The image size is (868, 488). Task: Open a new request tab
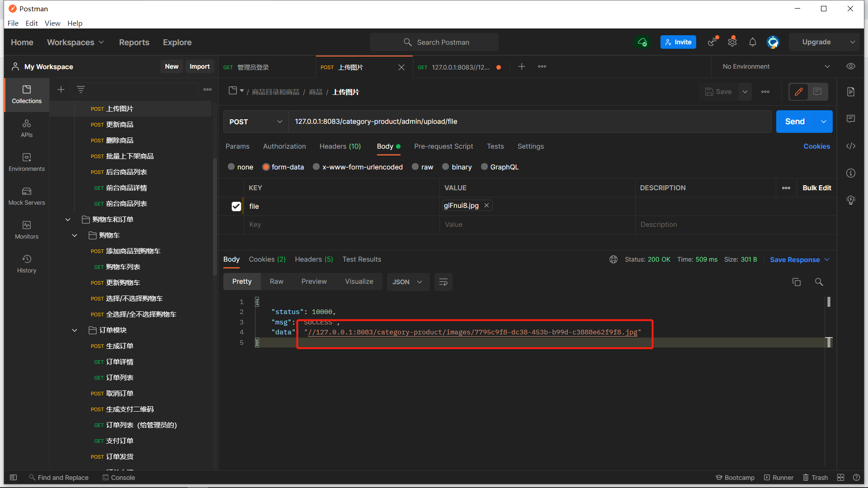click(521, 66)
